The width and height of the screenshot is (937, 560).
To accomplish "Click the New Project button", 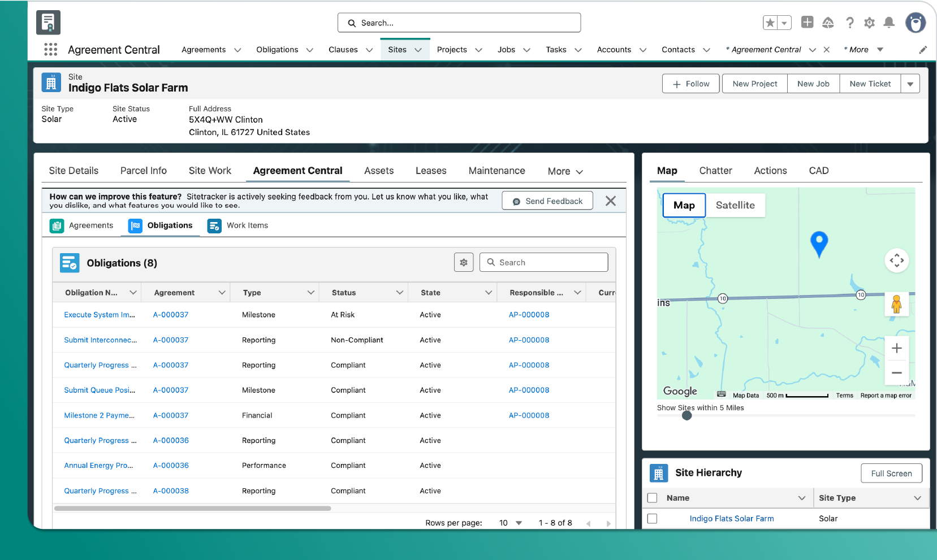I will click(x=755, y=84).
